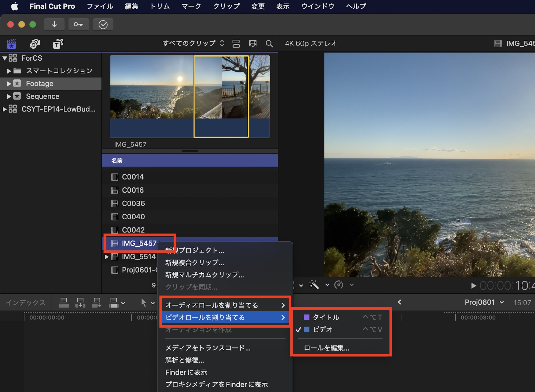Viewport: 535px width, 392px height.
Task: Show the Titles and Generators sidebar
Action: click(x=58, y=44)
